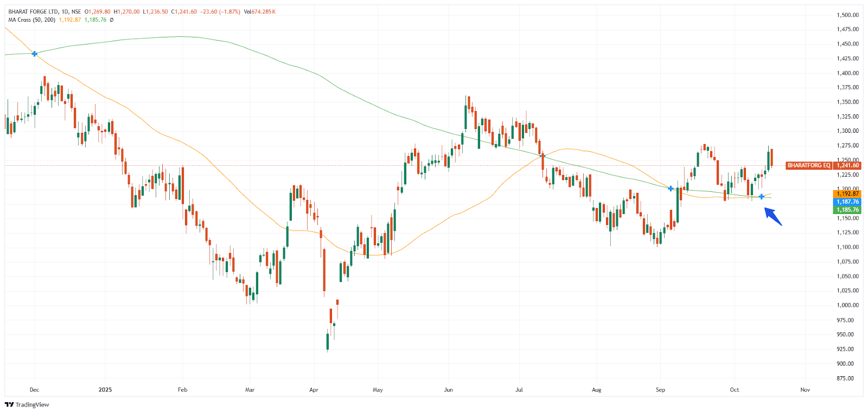Click the early September blue cross marker
The image size is (868, 413).
[671, 189]
